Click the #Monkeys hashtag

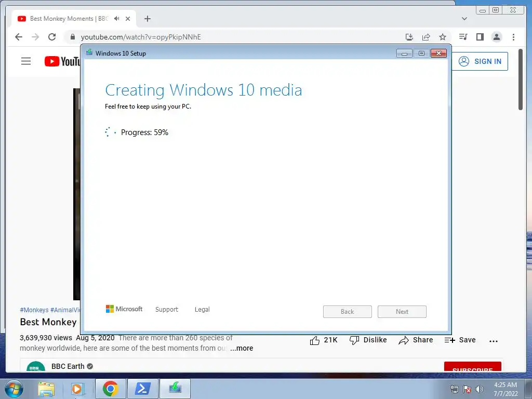coord(34,310)
